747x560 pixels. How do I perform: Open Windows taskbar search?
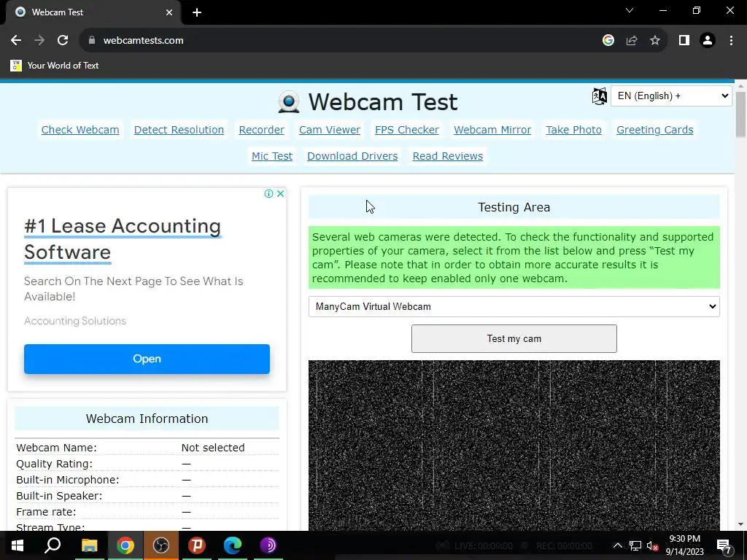[x=53, y=545]
